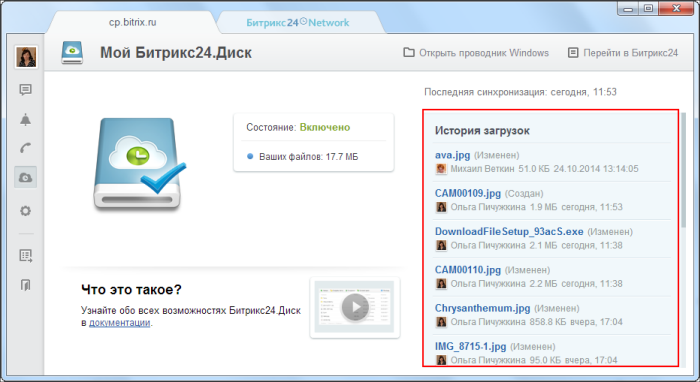
Task: Click the user avatar under CAM00110.jpg
Action: coord(441,284)
